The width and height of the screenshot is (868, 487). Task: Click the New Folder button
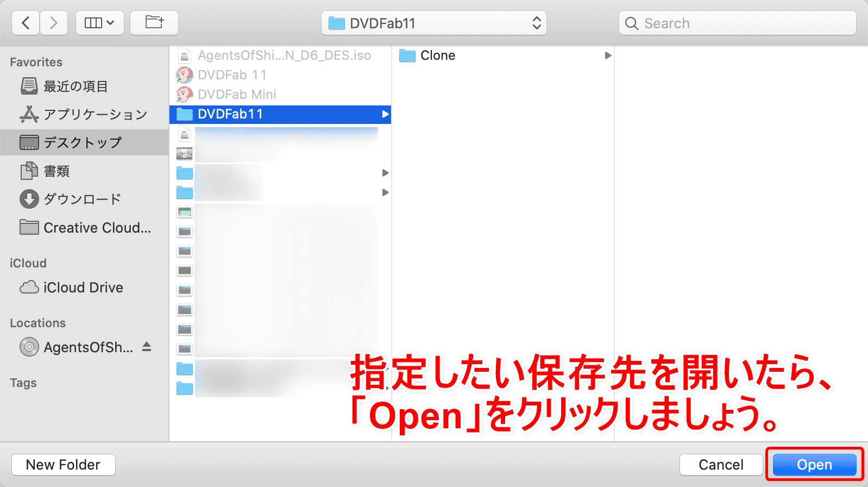pos(63,465)
